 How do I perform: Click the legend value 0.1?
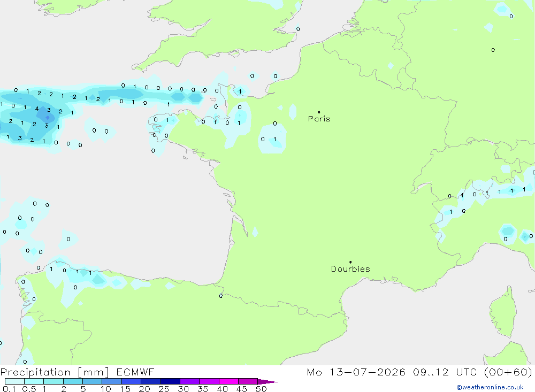click(x=9, y=389)
